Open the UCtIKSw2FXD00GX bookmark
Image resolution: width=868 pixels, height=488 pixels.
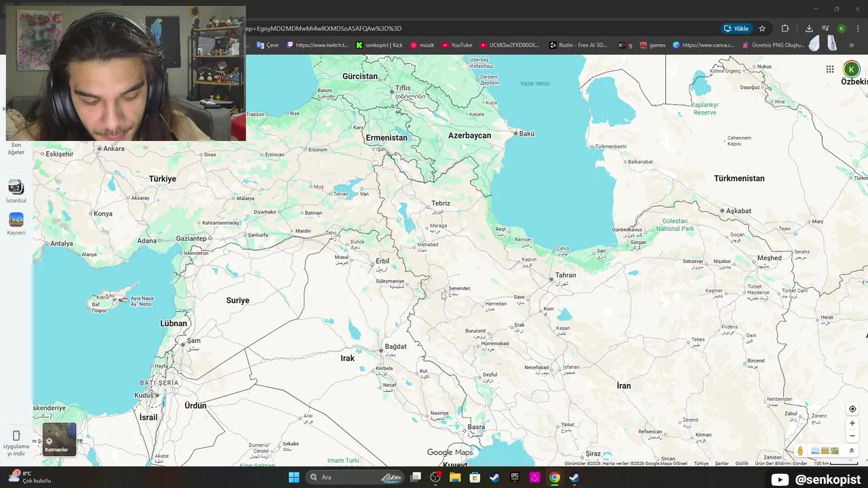point(509,45)
